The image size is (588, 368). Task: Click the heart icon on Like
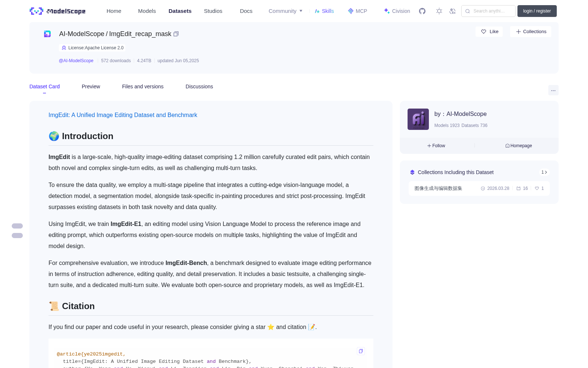[484, 32]
